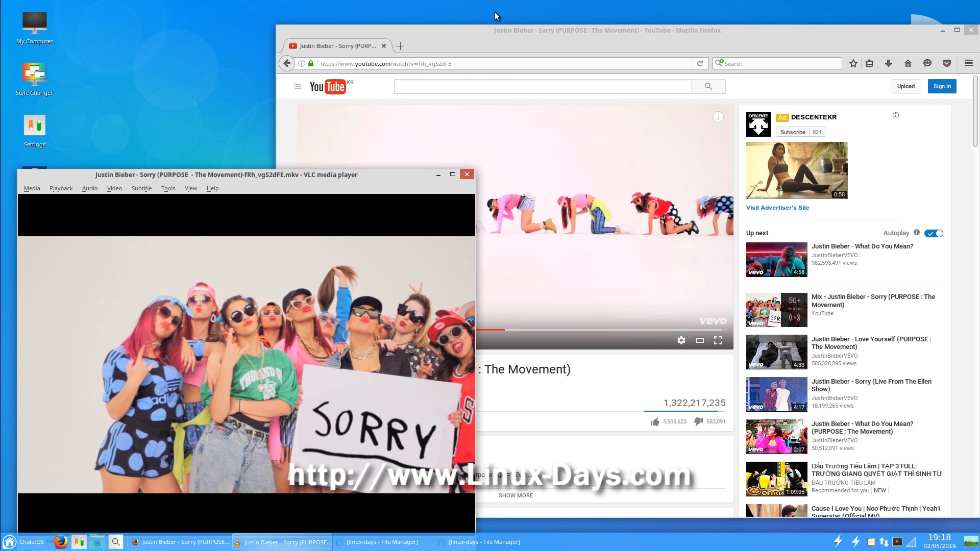Screen dimensions: 980x551
Task: Click the YouTube logo
Action: (x=328, y=87)
